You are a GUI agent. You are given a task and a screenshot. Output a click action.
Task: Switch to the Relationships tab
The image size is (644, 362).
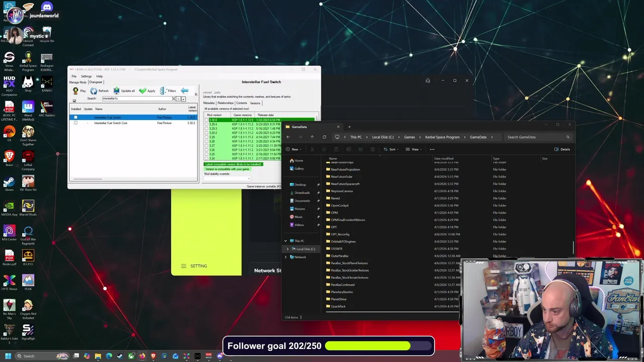pos(225,103)
